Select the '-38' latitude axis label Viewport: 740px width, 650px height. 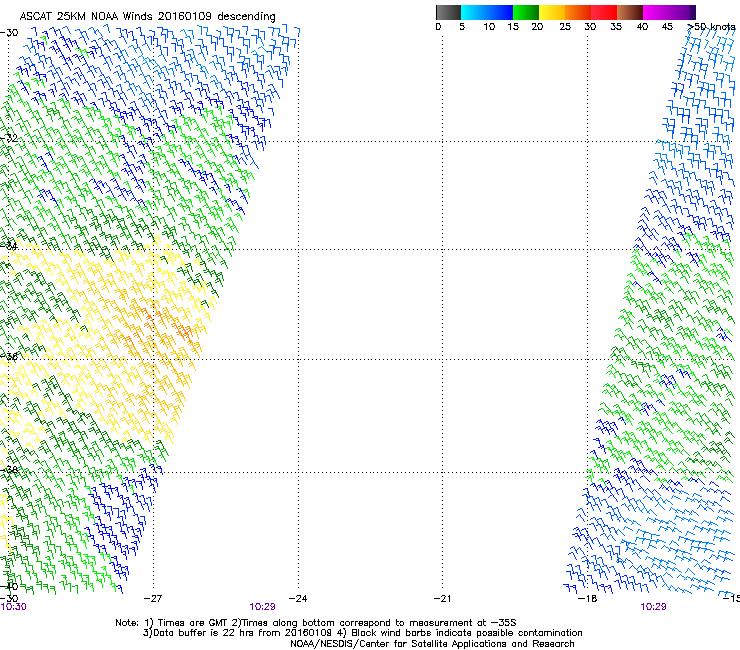click(x=9, y=470)
